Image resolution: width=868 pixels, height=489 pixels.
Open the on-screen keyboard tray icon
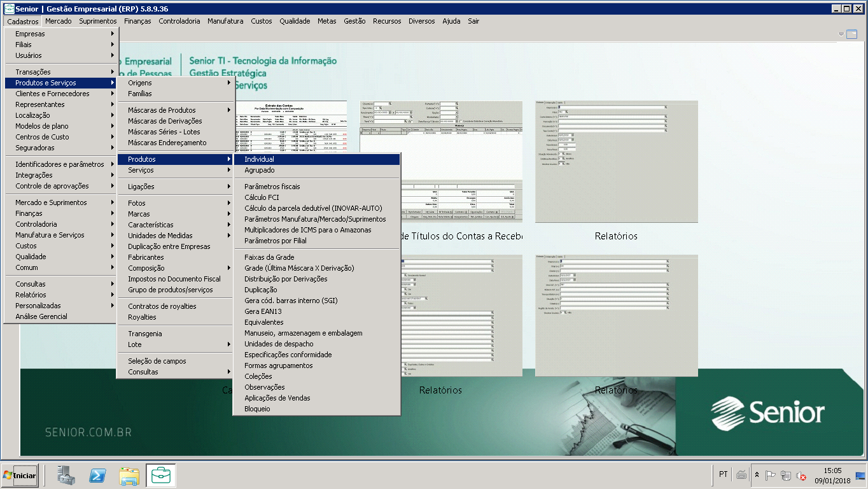click(x=741, y=474)
